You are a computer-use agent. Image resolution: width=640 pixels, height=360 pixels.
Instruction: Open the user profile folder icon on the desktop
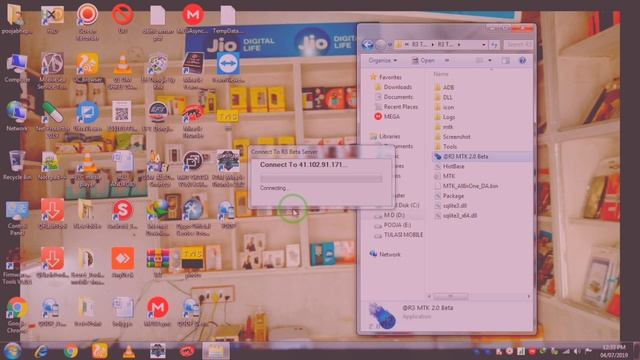16,18
